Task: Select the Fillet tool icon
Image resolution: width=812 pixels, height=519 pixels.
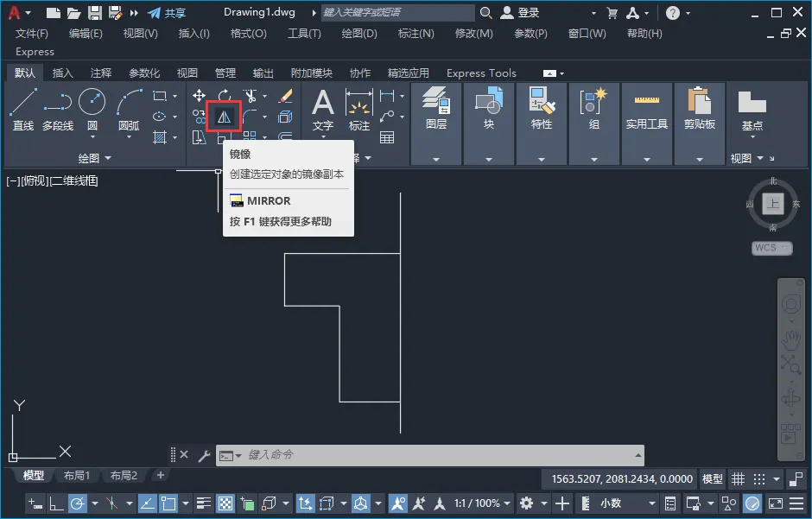Action: point(251,117)
